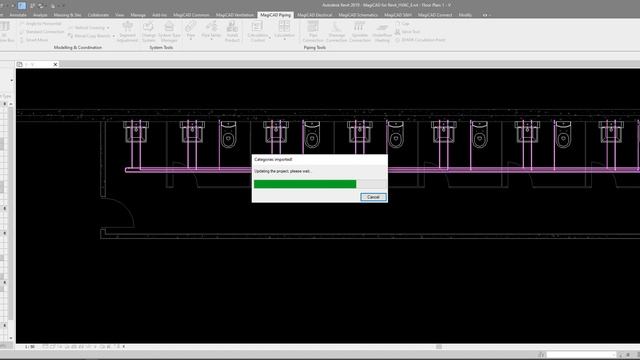The image size is (640, 360).
Task: Click the Sprinkler Connection tool
Action: [360, 32]
